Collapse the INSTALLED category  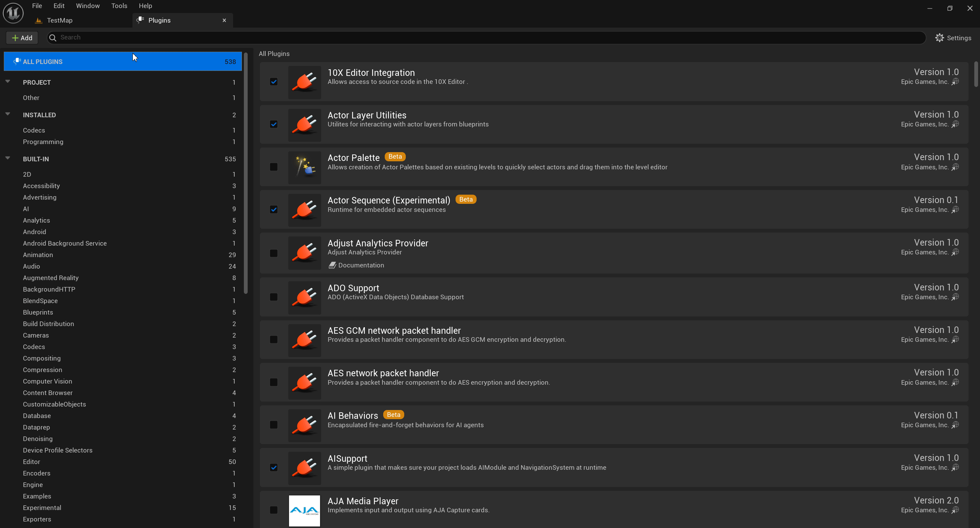point(8,113)
